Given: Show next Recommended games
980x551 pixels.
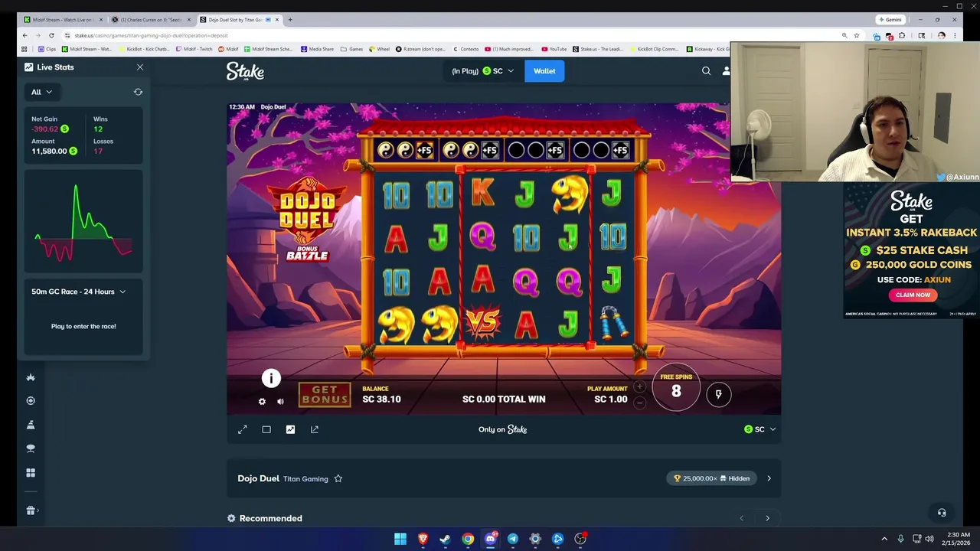Looking at the screenshot, I should tap(767, 518).
